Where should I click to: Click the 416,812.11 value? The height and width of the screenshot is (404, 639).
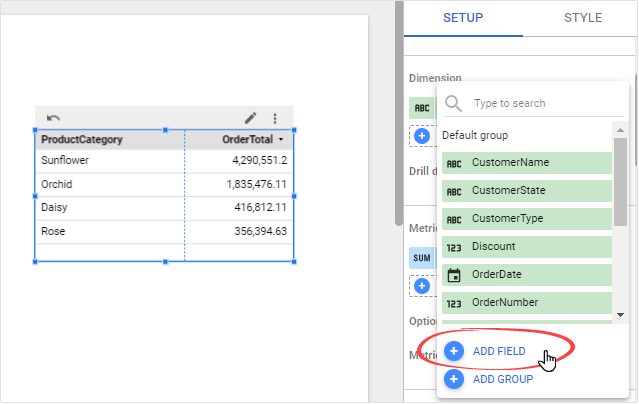[260, 208]
